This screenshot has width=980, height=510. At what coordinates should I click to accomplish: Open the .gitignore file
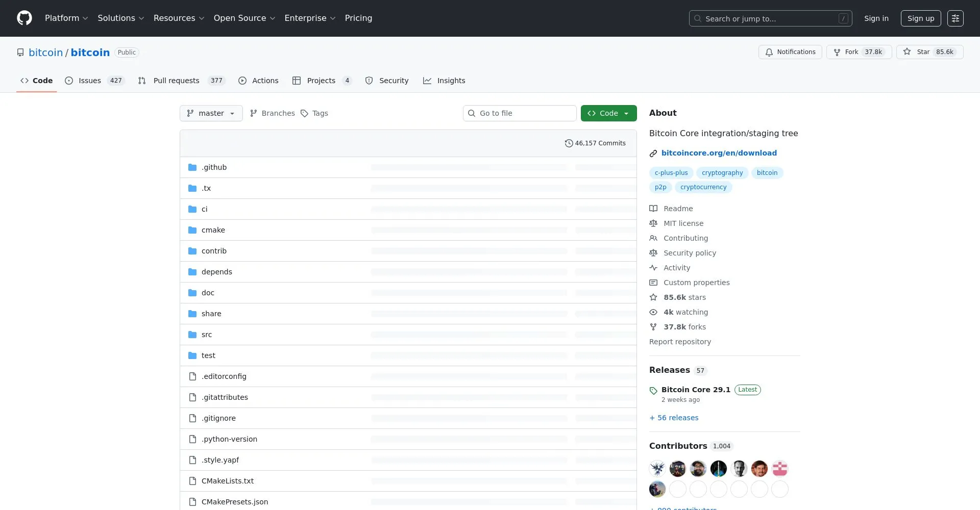tap(218, 418)
